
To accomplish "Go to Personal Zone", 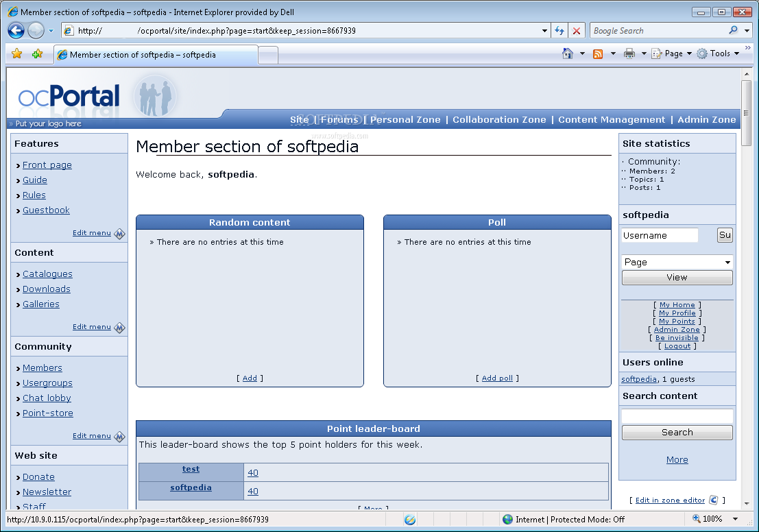I will [x=405, y=119].
